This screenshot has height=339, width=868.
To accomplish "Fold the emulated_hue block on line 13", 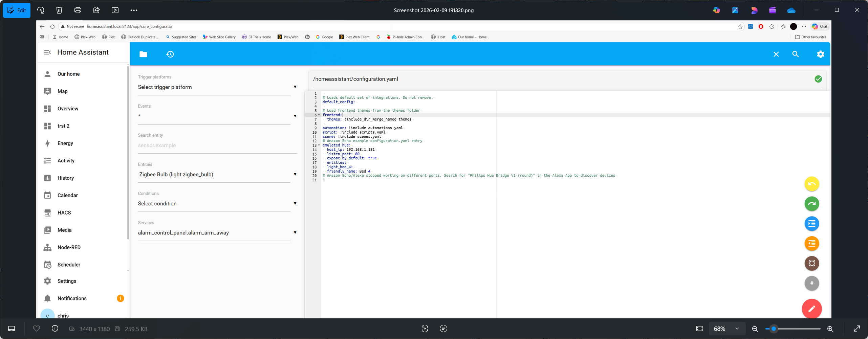I will pos(319,145).
